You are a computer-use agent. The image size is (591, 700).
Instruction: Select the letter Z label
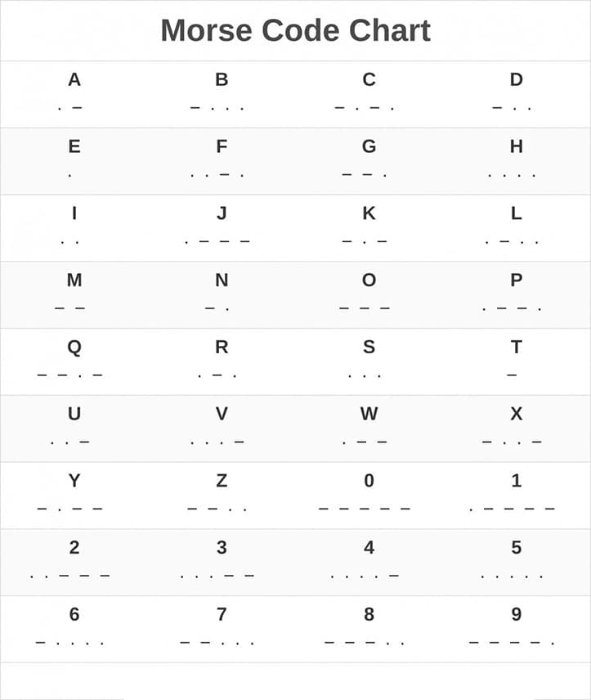point(222,481)
